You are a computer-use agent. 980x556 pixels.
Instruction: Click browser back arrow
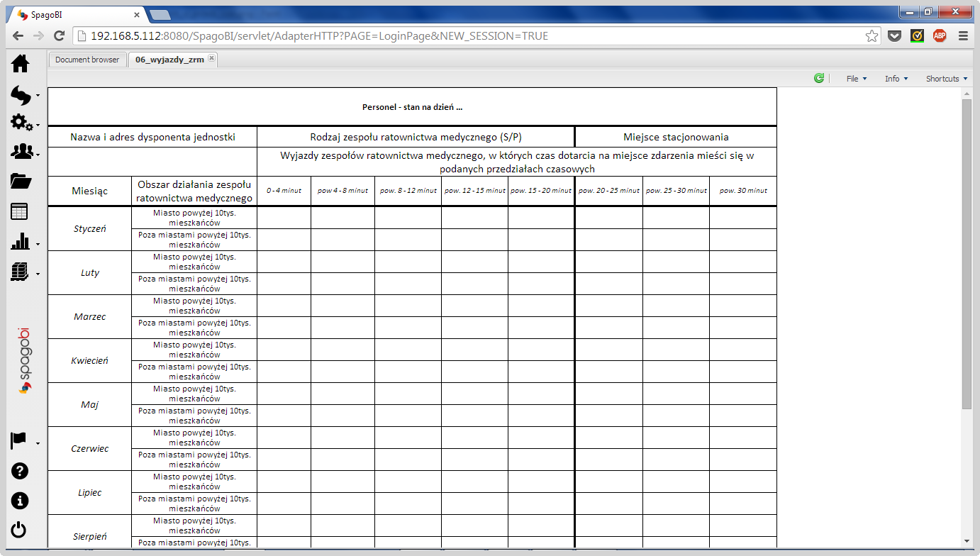click(x=18, y=35)
